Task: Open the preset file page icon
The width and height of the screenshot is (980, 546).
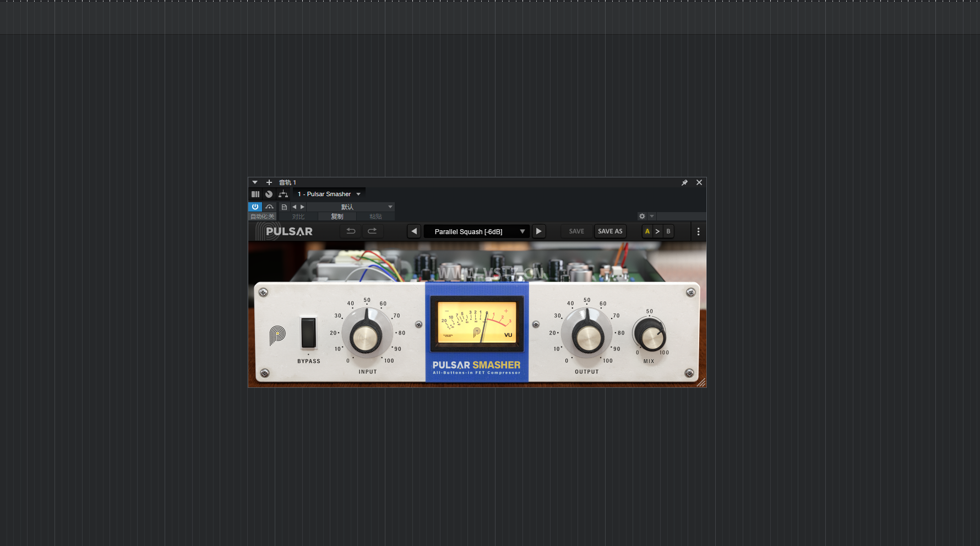Action: click(284, 207)
